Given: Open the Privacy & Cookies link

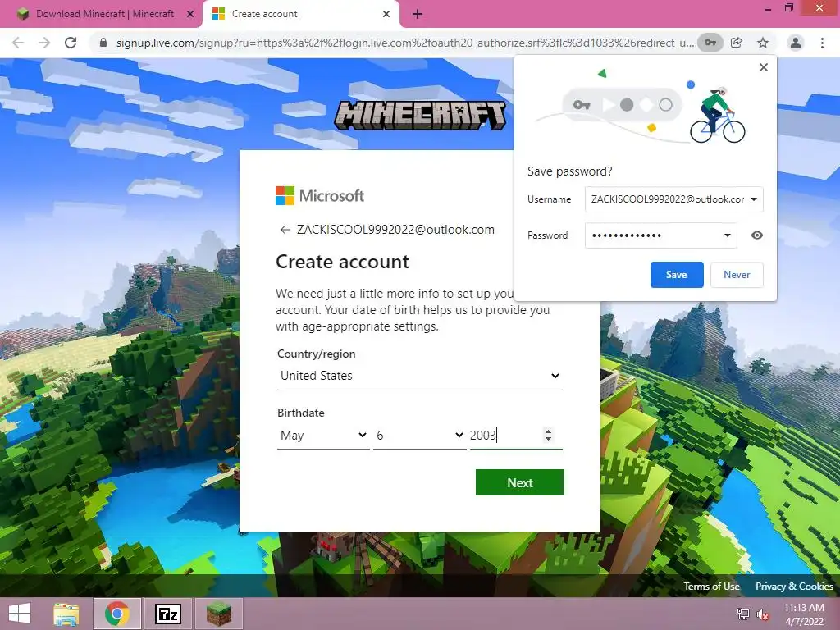Looking at the screenshot, I should point(794,586).
